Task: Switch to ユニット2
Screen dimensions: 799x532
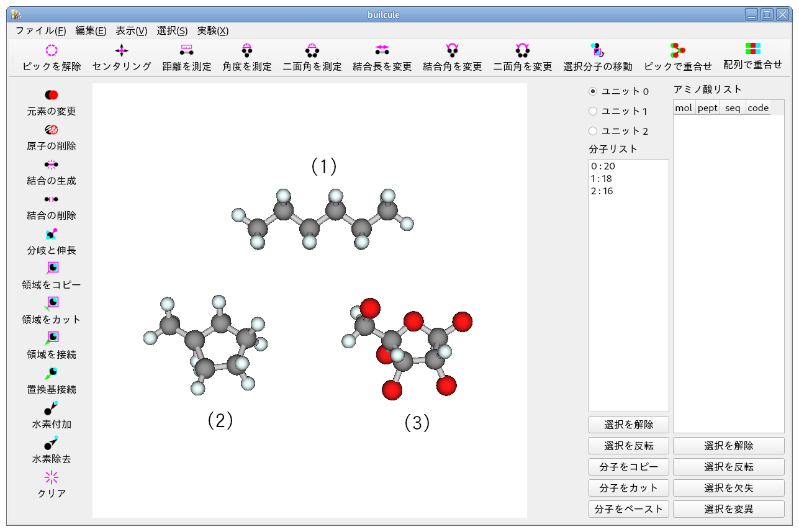Action: (x=594, y=131)
